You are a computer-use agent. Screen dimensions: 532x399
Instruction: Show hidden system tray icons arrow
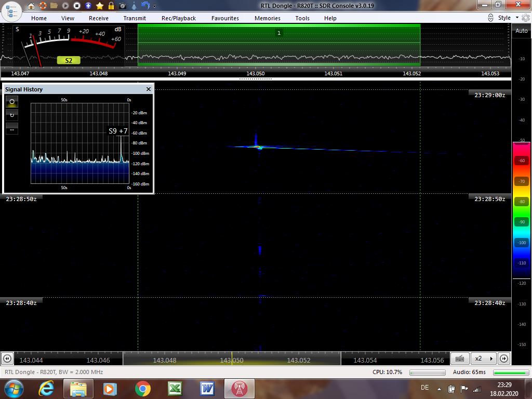[439, 389]
